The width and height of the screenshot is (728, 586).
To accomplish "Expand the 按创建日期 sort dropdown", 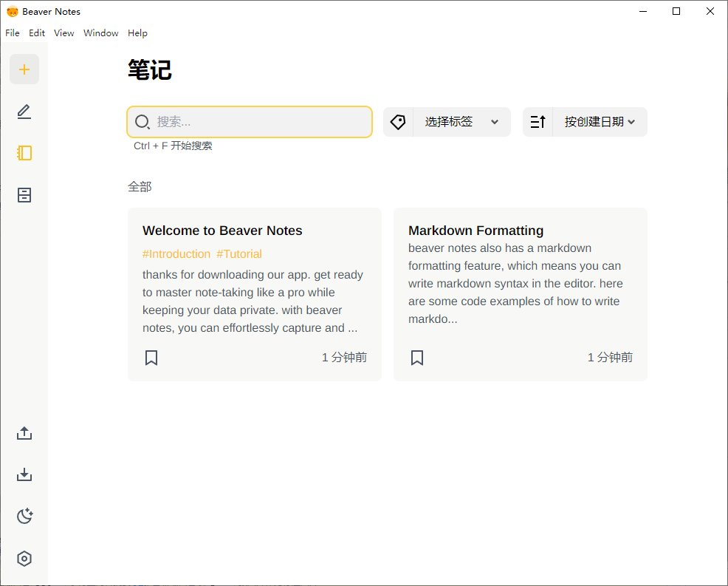I will click(600, 122).
